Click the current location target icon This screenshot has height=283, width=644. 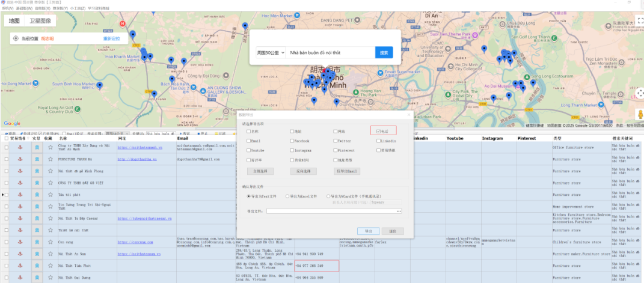pyautogui.click(x=16, y=38)
